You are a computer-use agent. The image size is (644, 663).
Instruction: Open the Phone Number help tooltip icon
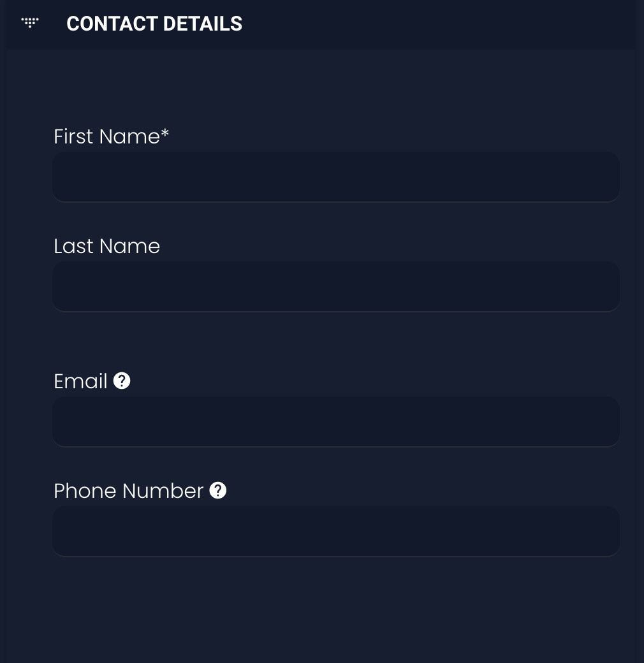(218, 490)
